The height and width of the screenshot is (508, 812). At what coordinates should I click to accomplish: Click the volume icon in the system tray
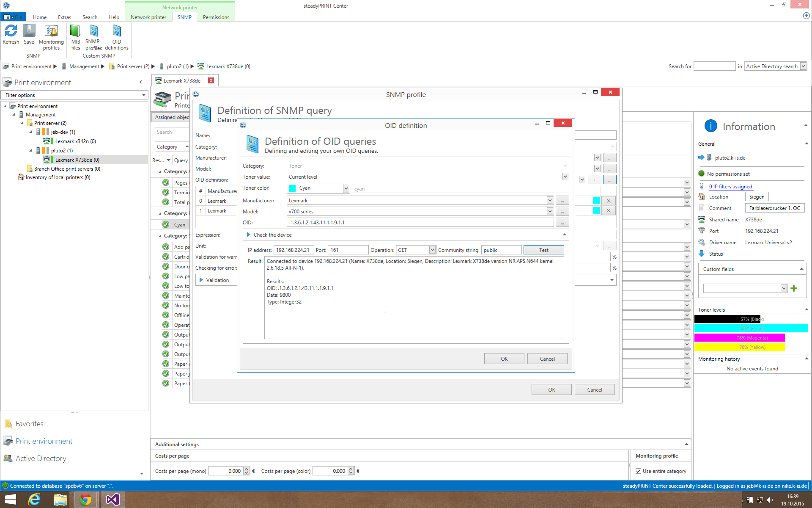pyautogui.click(x=770, y=500)
